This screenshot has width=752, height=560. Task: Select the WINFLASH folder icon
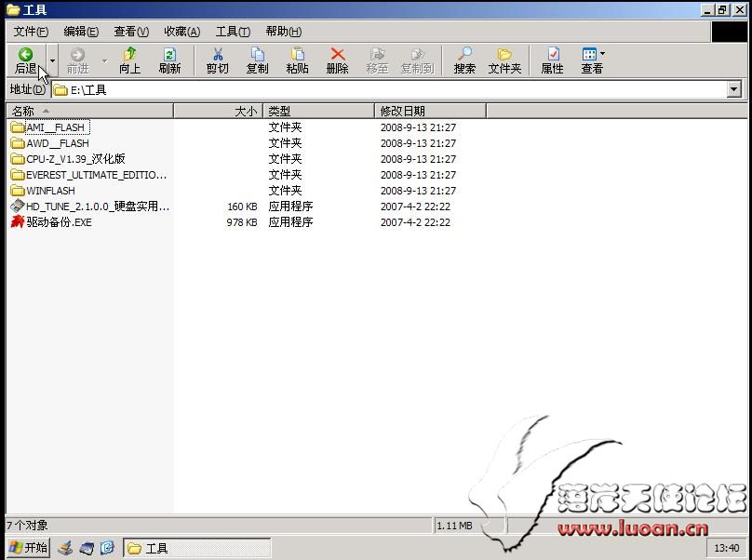(x=18, y=191)
